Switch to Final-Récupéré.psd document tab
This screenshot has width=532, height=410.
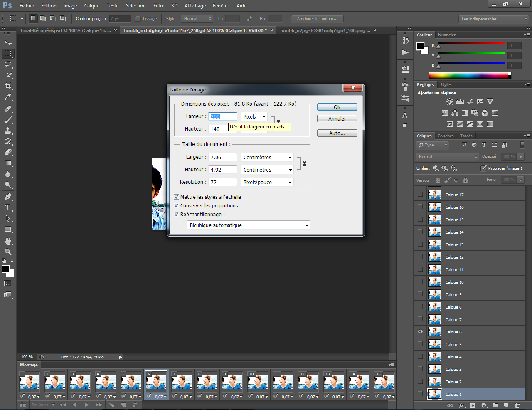(66, 30)
